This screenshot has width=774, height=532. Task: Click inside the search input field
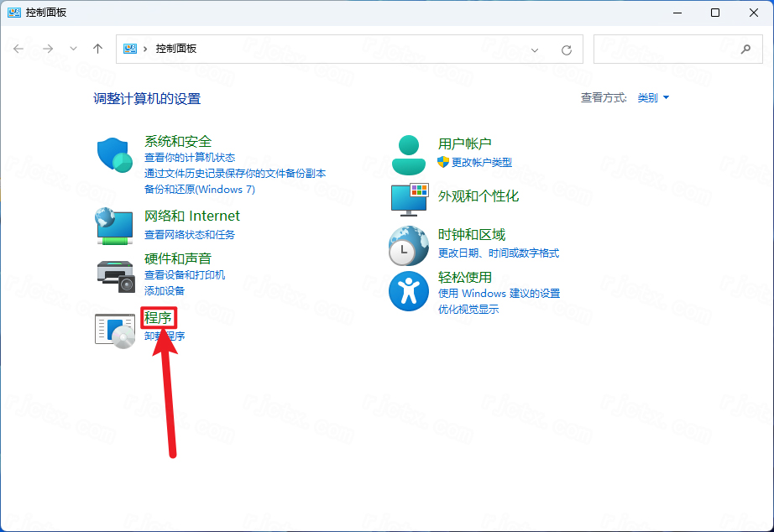coord(663,50)
